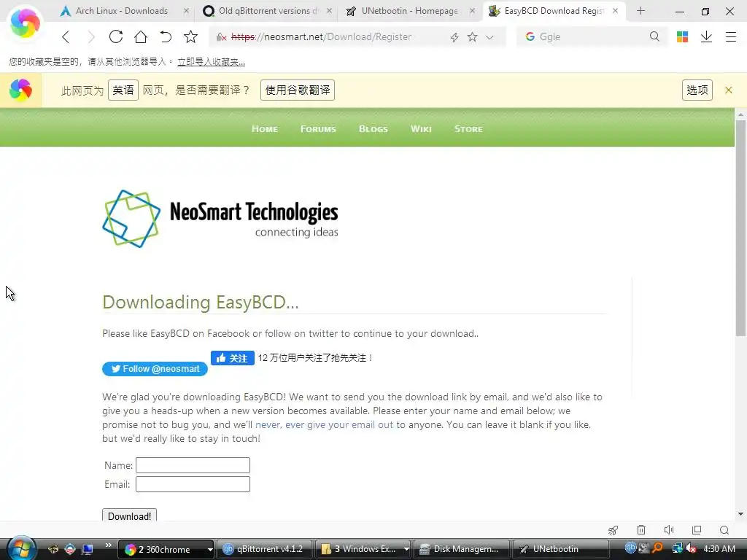Close the UNetbootin Homepage tab
The height and width of the screenshot is (560, 747).
pyautogui.click(x=472, y=11)
